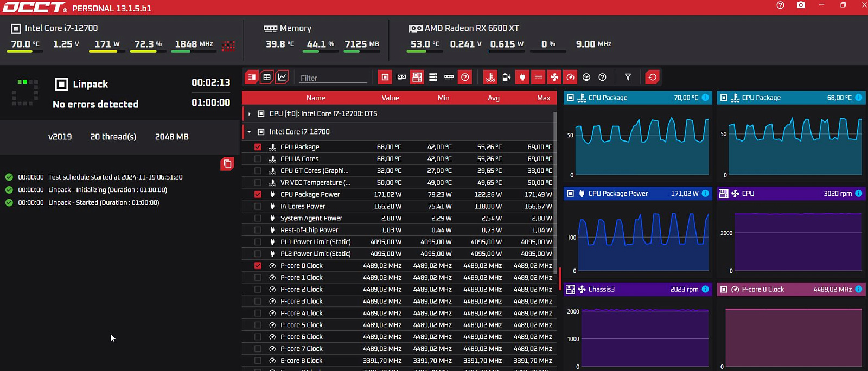Toggle the storage sensor source filter
This screenshot has height=371, width=868.
tap(433, 77)
